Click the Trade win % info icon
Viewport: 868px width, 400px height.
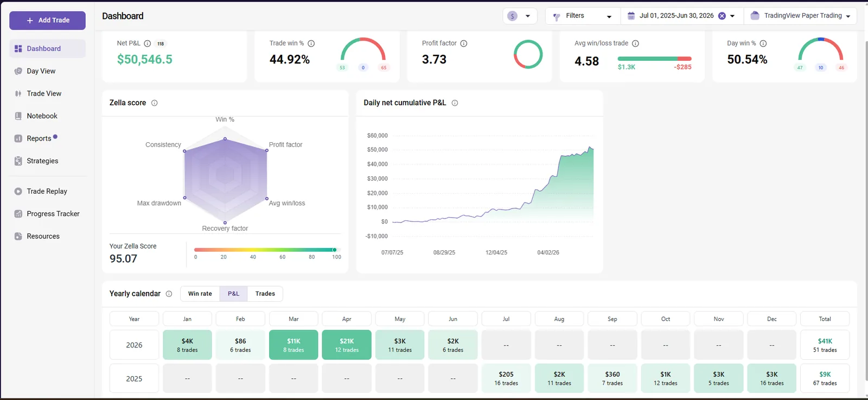pos(311,43)
